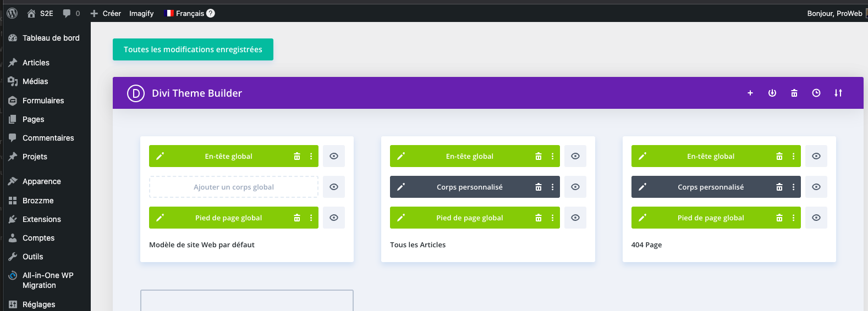Toggle header visibility in Tous les Articles
The height and width of the screenshot is (311, 868).
[575, 156]
